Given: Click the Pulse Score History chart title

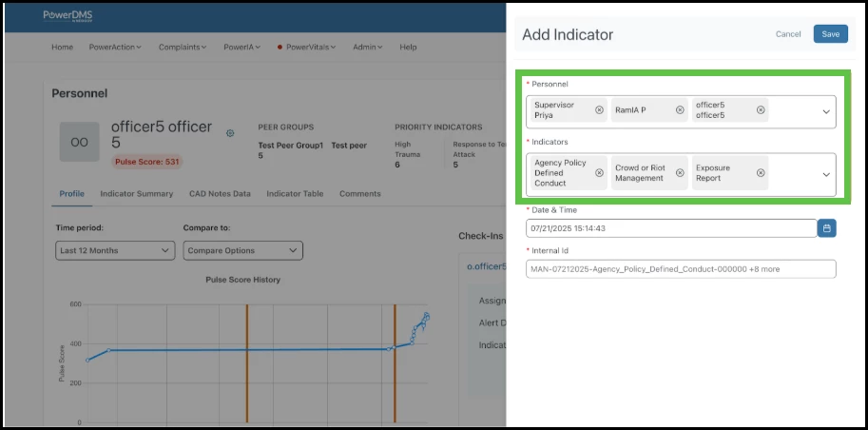Looking at the screenshot, I should 243,280.
